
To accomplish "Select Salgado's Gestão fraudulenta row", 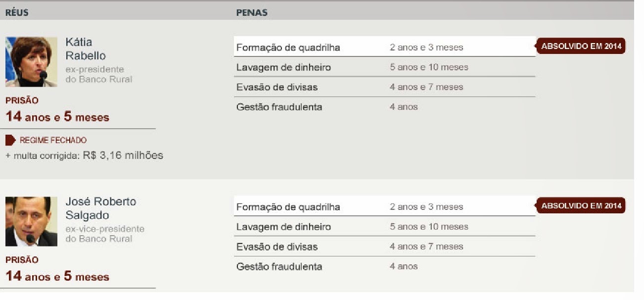I will click(x=385, y=266).
